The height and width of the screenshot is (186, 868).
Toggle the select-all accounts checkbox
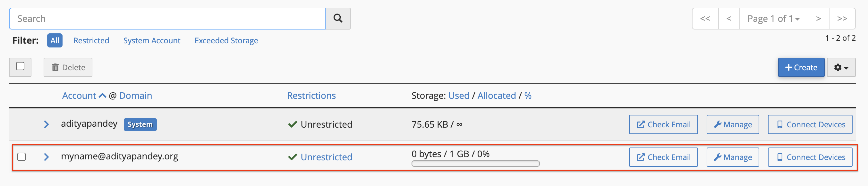20,66
